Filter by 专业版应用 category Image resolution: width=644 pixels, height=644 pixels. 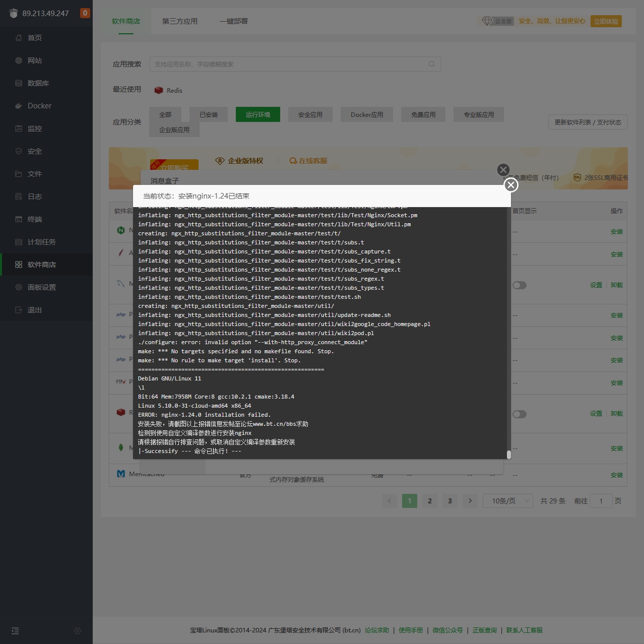coord(479,114)
